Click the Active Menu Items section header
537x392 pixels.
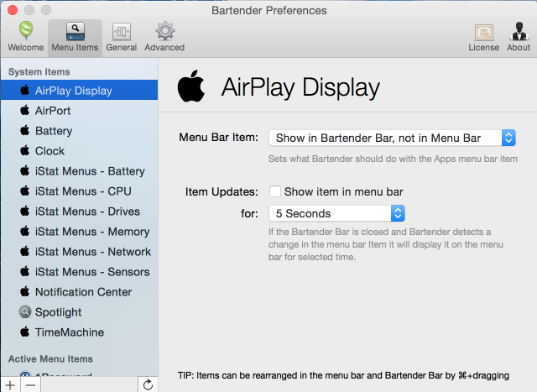coord(50,358)
